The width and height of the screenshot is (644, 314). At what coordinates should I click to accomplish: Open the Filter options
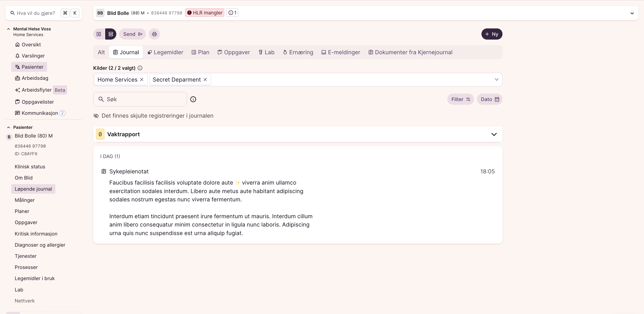[x=460, y=99]
